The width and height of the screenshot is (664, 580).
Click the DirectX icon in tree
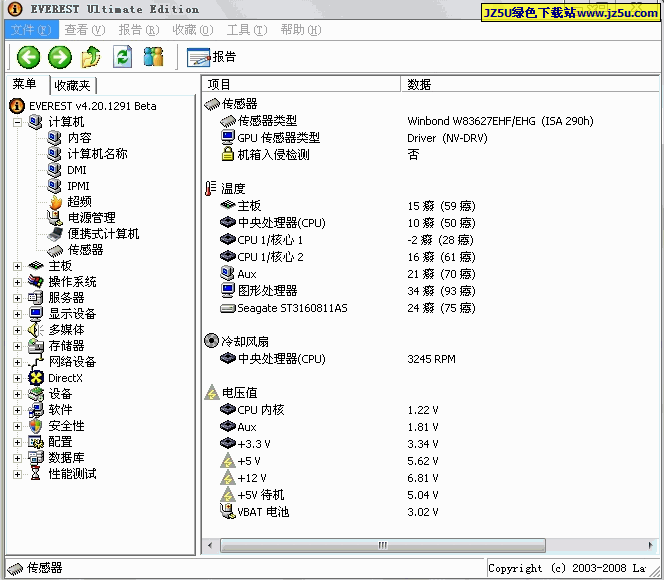point(36,378)
